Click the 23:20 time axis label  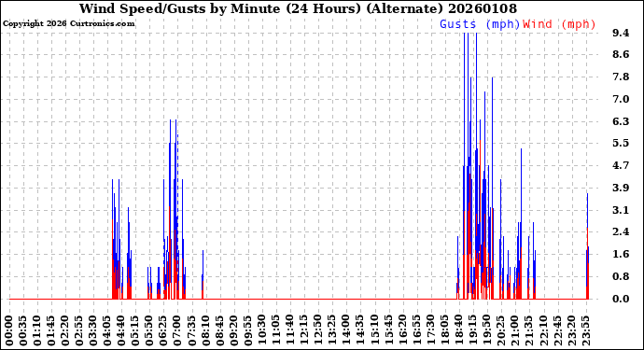click(x=571, y=331)
